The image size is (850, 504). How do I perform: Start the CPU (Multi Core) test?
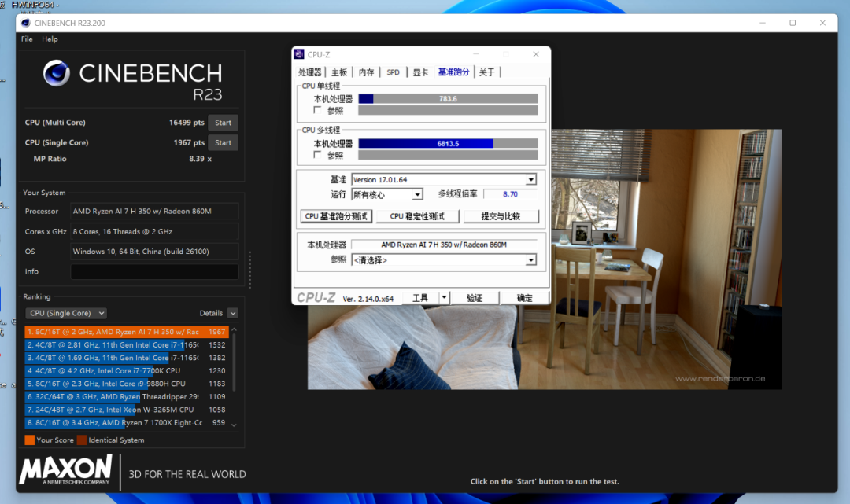point(223,123)
